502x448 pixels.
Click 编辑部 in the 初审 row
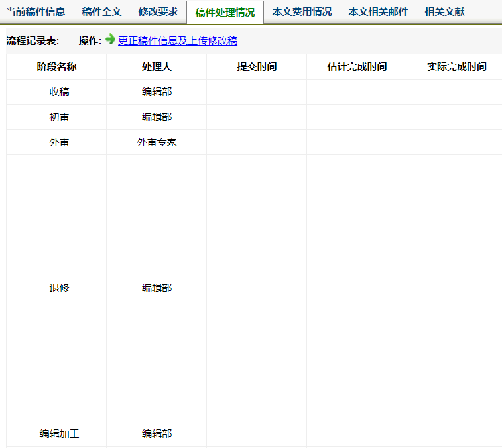(x=157, y=117)
